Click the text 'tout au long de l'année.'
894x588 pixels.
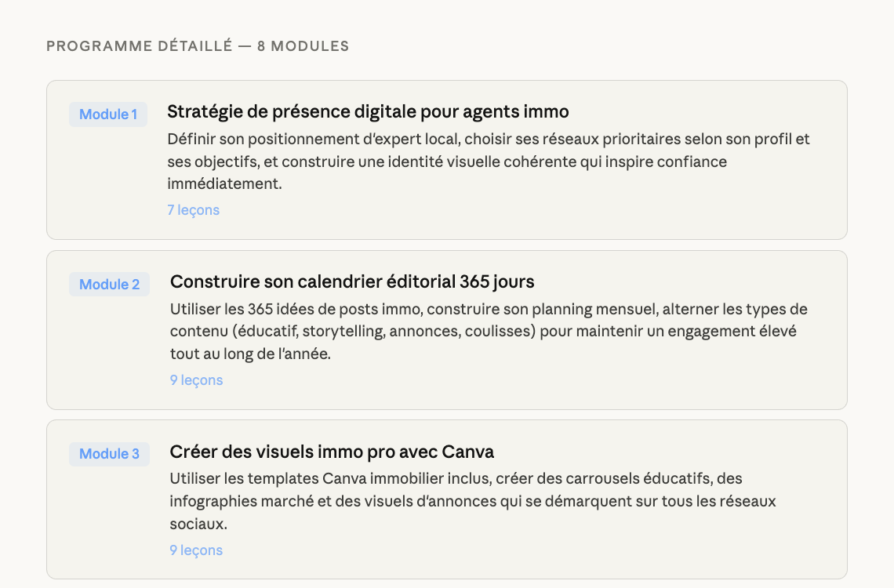click(250, 354)
